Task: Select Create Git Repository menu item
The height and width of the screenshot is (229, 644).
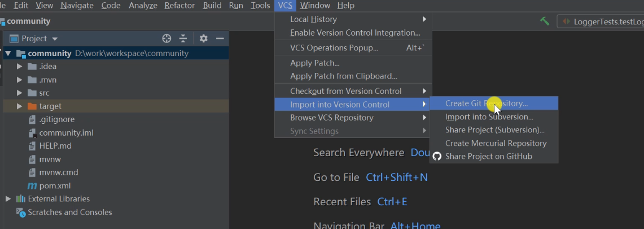Action: point(487,103)
